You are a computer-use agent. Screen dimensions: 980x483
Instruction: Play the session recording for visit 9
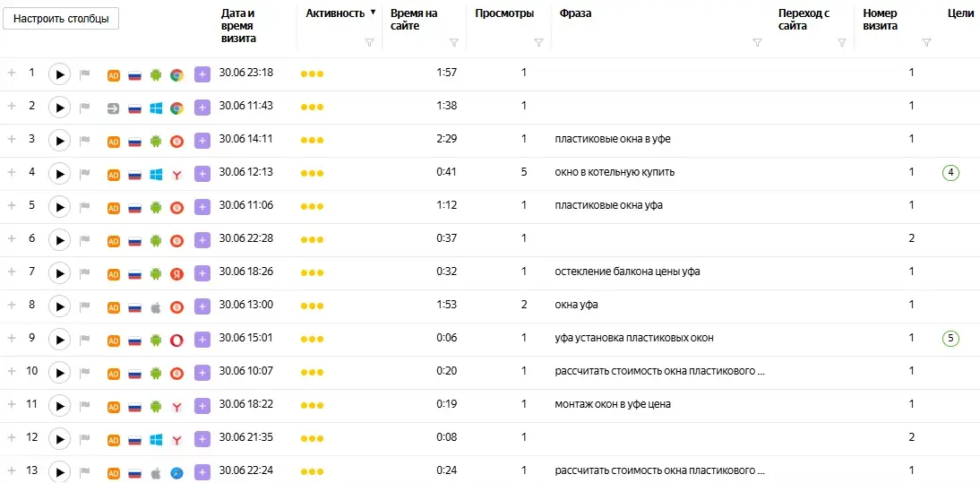point(59,340)
